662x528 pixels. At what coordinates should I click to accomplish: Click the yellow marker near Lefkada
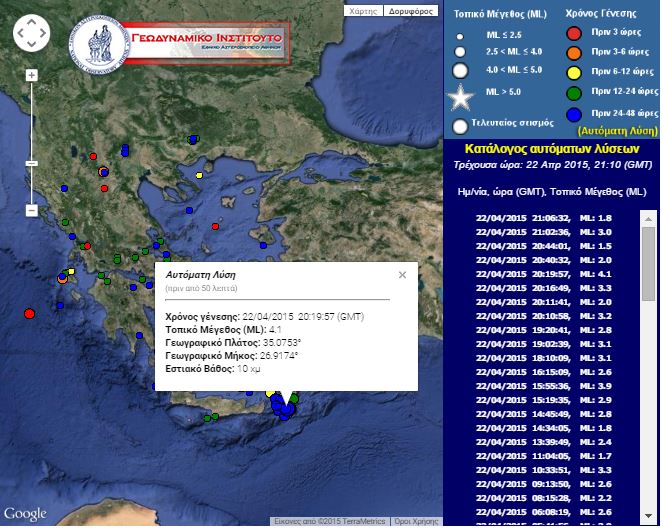tap(71, 271)
